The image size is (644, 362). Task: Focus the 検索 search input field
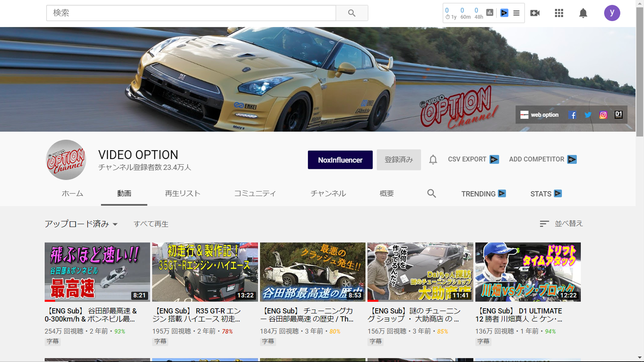point(191,13)
